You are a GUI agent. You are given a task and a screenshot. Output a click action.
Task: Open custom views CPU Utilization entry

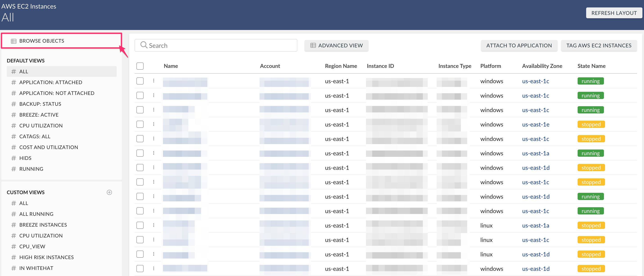(x=41, y=236)
